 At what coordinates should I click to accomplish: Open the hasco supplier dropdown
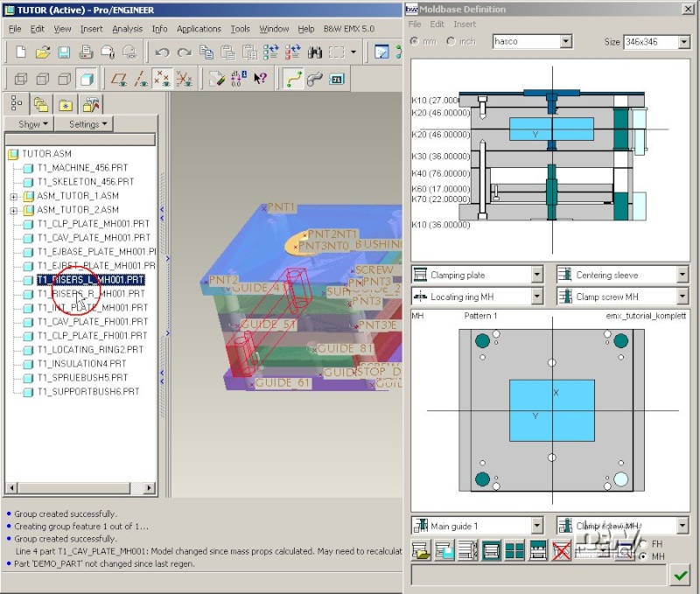coord(566,41)
